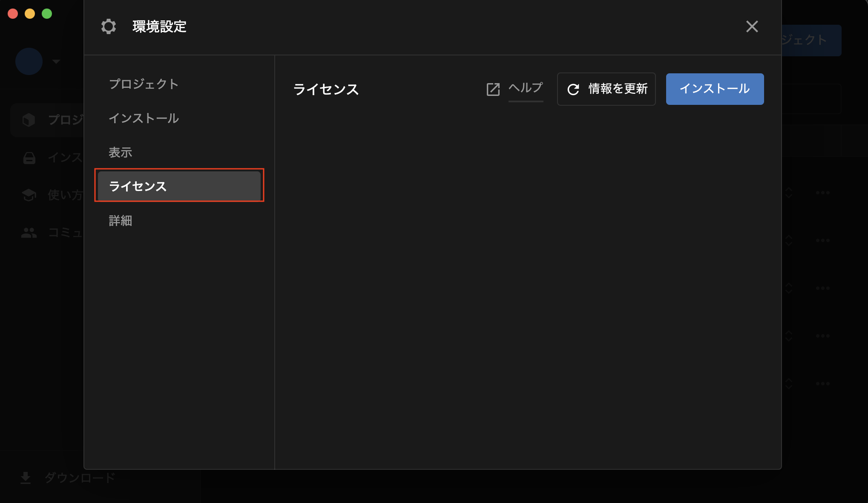Click the blue インストール button
Screen dimensions: 868x503
[x=715, y=89]
